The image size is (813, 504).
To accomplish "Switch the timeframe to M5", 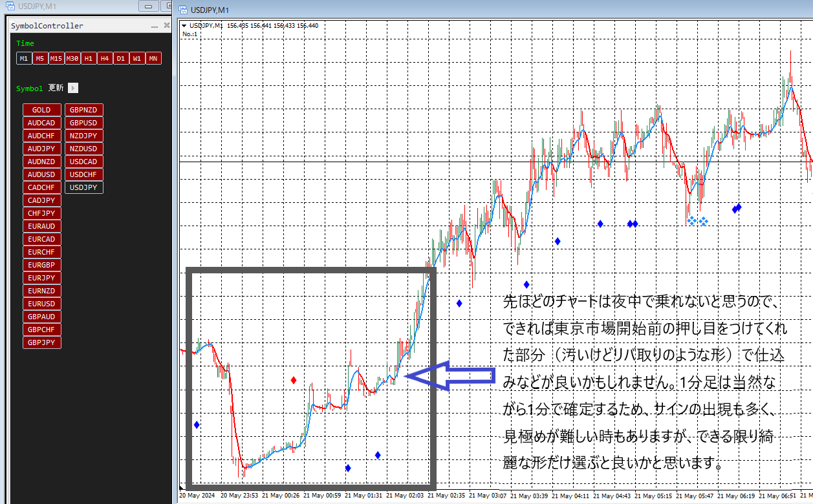I will tap(40, 58).
